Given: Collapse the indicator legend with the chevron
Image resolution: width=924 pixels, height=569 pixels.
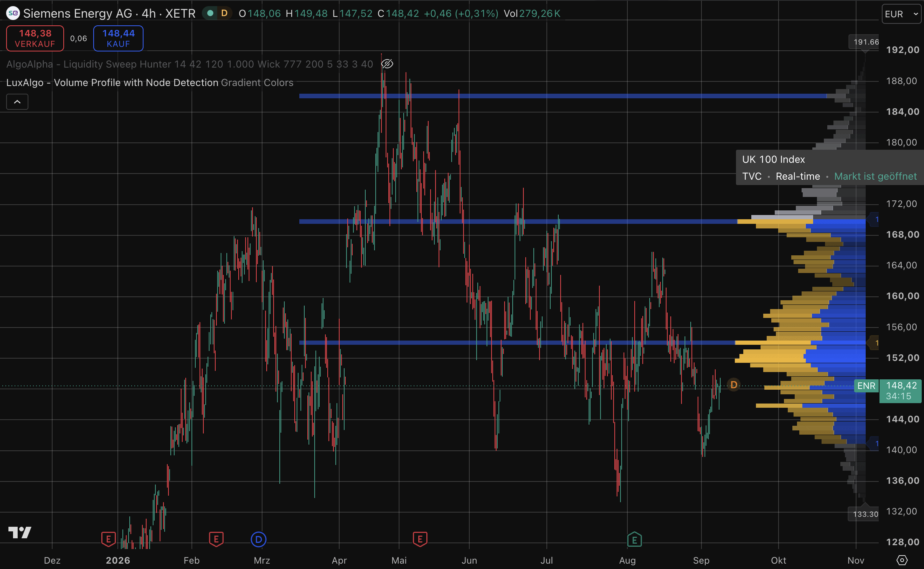Looking at the screenshot, I should (x=17, y=102).
